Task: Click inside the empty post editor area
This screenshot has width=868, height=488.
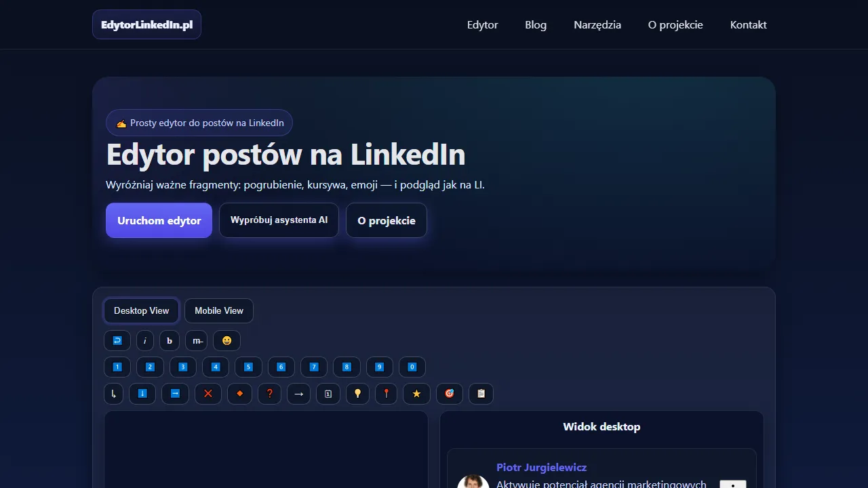Action: point(265,451)
